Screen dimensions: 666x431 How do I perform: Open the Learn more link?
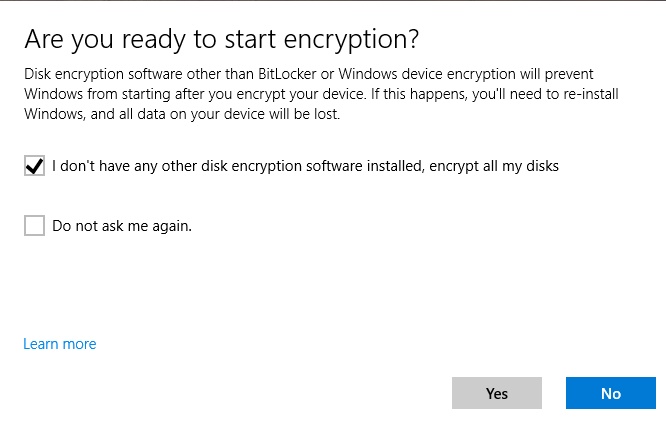tap(60, 344)
